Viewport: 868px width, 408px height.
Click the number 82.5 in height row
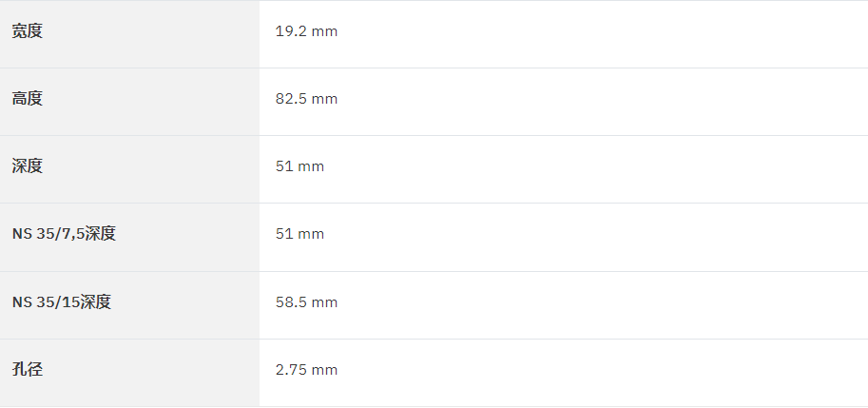(291, 99)
